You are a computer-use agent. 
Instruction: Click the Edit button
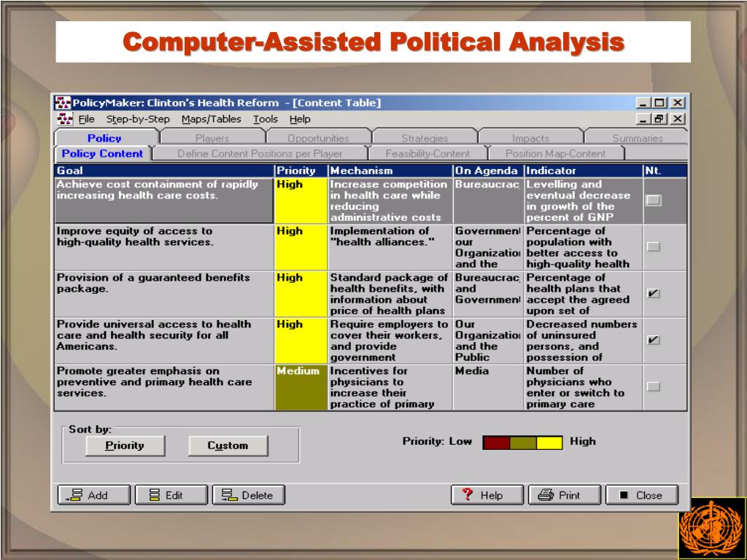pos(171,495)
